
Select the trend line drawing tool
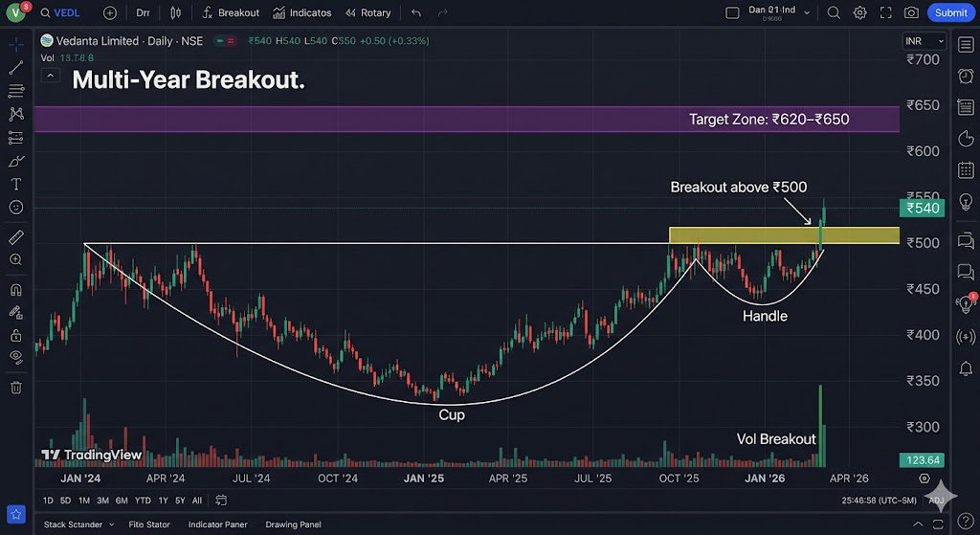click(16, 68)
